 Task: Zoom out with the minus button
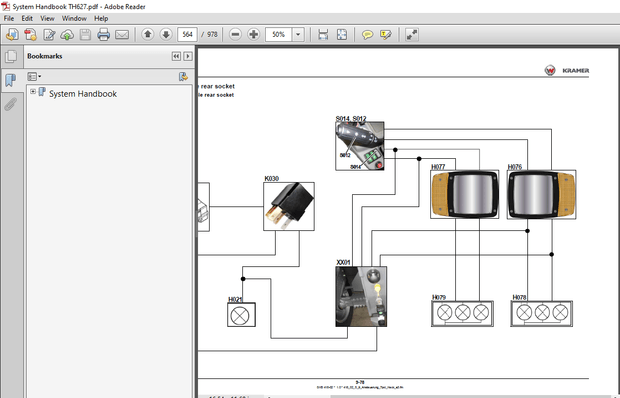pos(235,34)
